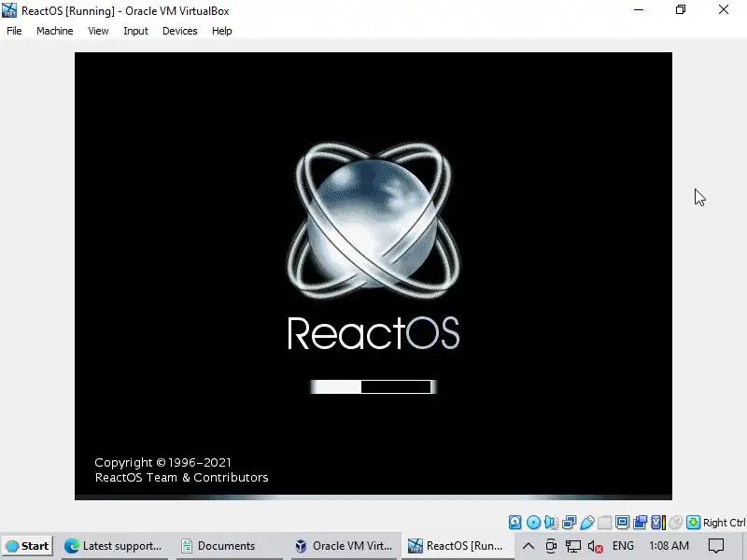Open the Devices menu

tap(179, 31)
